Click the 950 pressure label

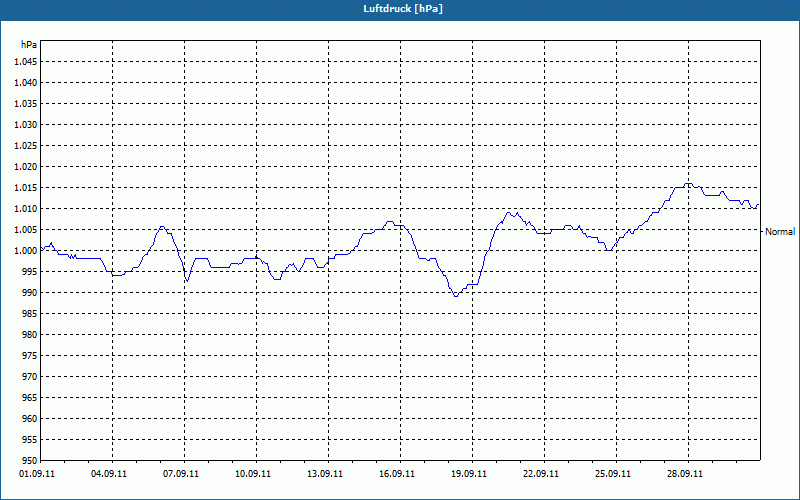pyautogui.click(x=30, y=460)
